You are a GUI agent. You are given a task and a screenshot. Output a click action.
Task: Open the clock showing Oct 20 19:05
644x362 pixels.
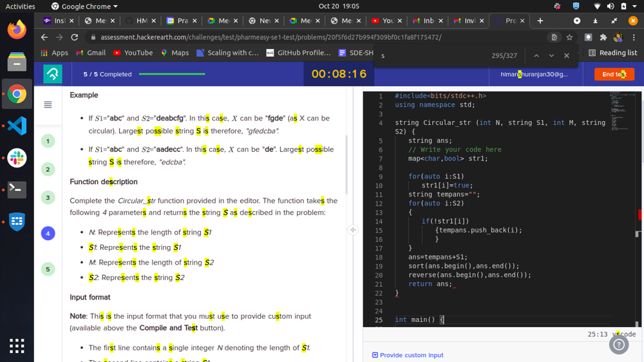339,6
